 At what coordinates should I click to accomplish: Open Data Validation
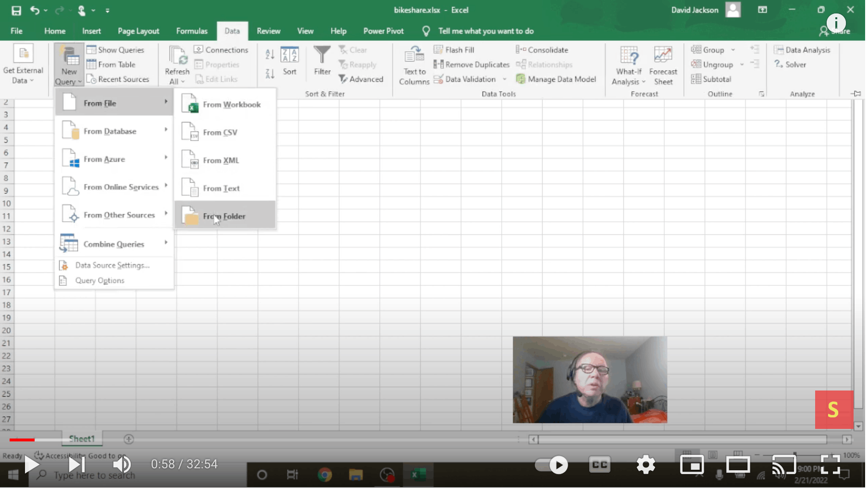[465, 79]
